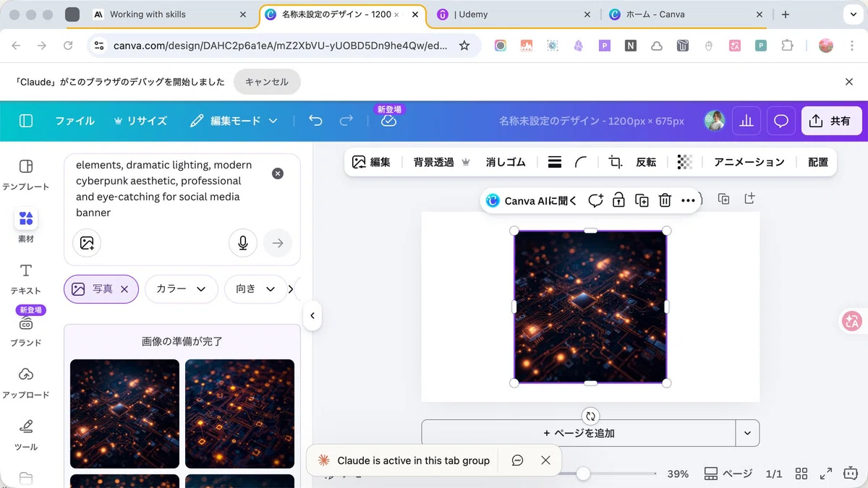The width and height of the screenshot is (868, 488).
Task: Open the 素材 (Elements) sidebar panel
Action: [26, 226]
